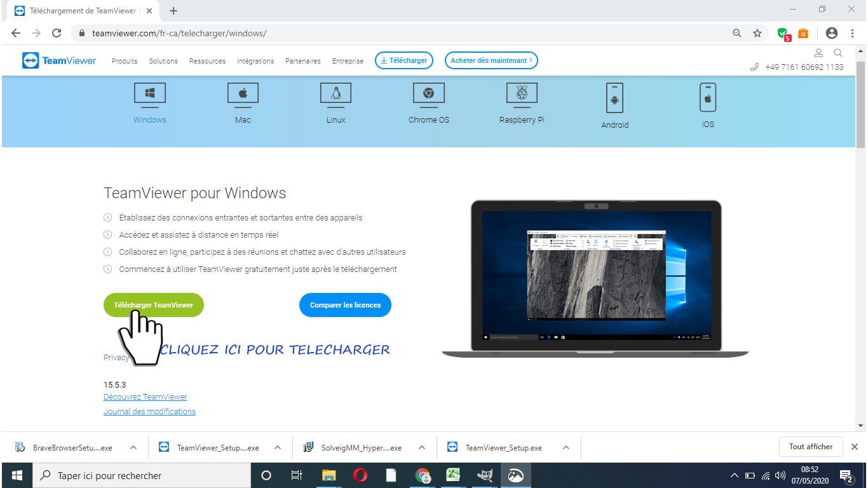The image size is (868, 488).
Task: Click Acheter dès maintenant button
Action: (491, 60)
